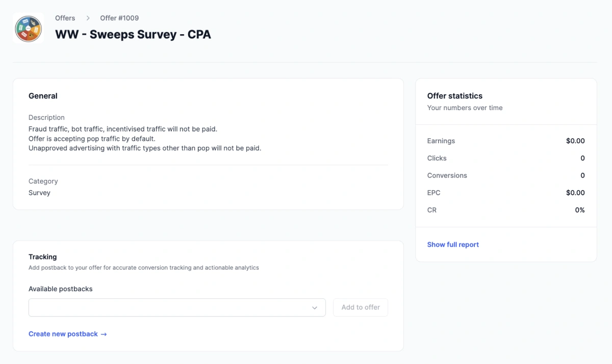Select the Offer #1009 breadcrumb entry
This screenshot has height=364, width=612.
tap(119, 18)
